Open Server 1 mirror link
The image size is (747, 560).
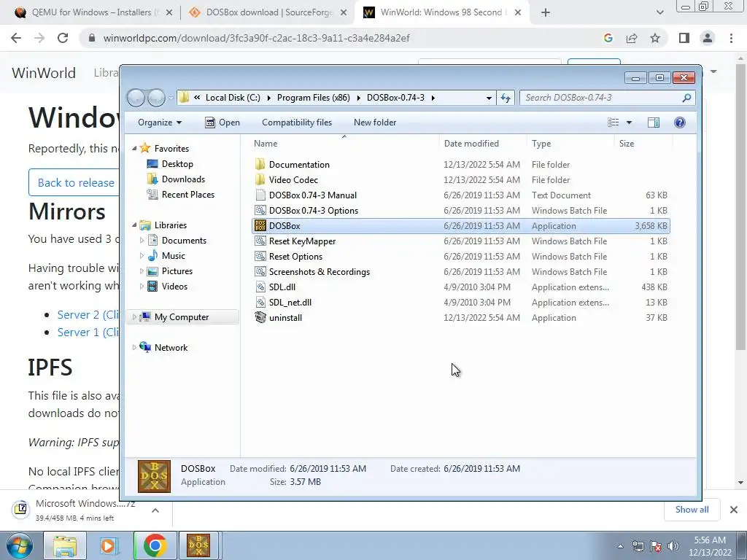(88, 332)
